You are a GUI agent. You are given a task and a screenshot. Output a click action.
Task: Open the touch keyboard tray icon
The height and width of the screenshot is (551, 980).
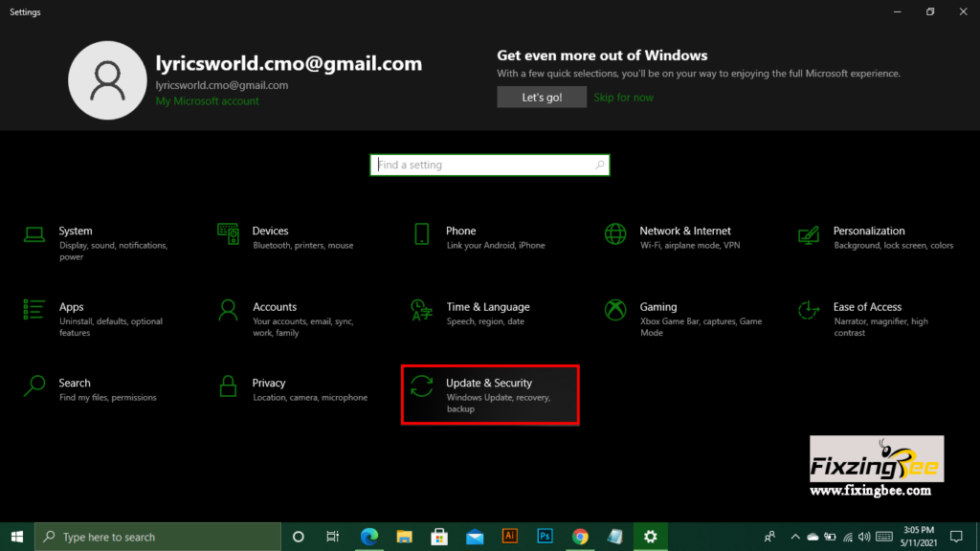[x=883, y=537]
